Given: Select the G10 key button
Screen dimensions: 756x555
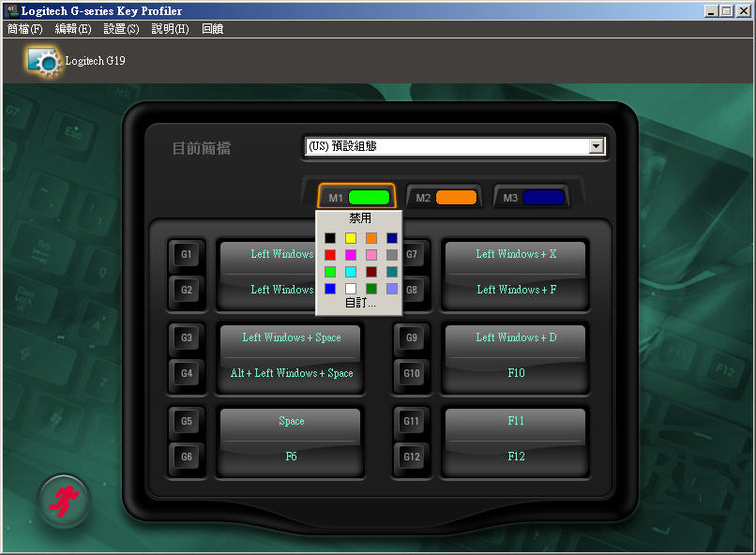Looking at the screenshot, I should click(412, 373).
